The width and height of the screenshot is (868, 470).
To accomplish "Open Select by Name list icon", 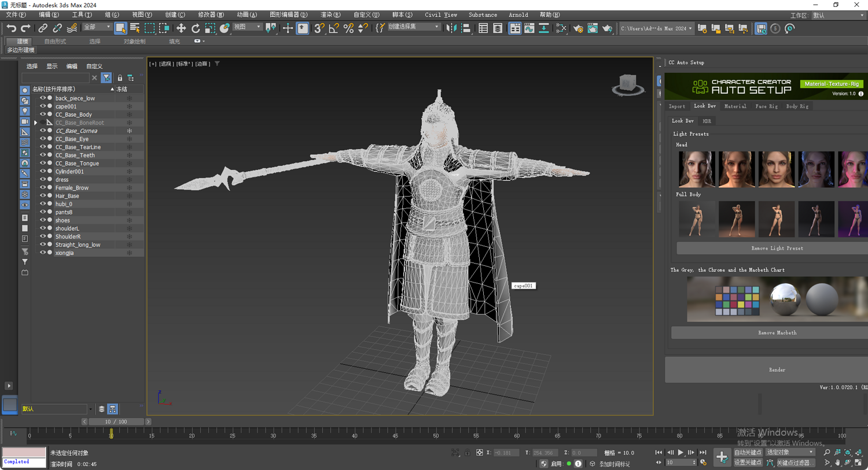I will click(135, 28).
